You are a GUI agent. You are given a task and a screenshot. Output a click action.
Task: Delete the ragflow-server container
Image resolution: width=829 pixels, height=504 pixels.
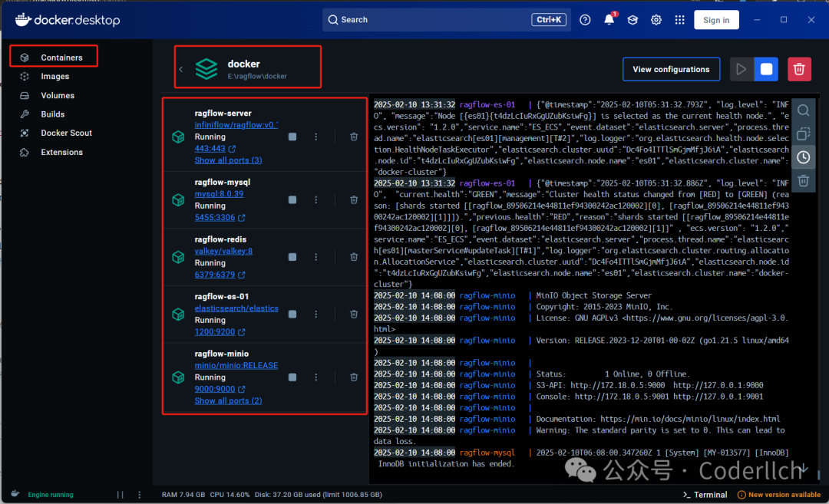tap(354, 137)
